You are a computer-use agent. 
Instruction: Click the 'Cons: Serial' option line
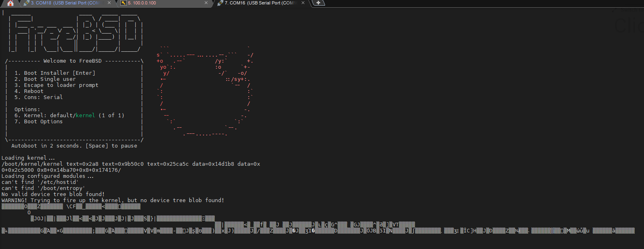(39, 97)
